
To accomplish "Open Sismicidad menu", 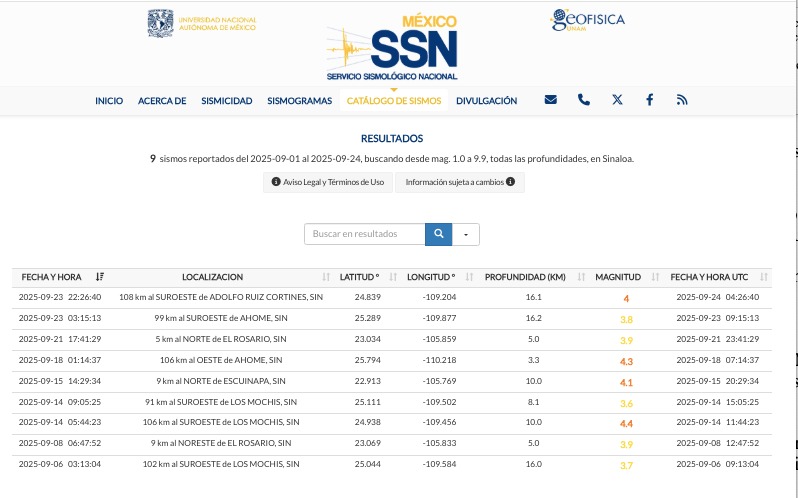I will pyautogui.click(x=226, y=101).
